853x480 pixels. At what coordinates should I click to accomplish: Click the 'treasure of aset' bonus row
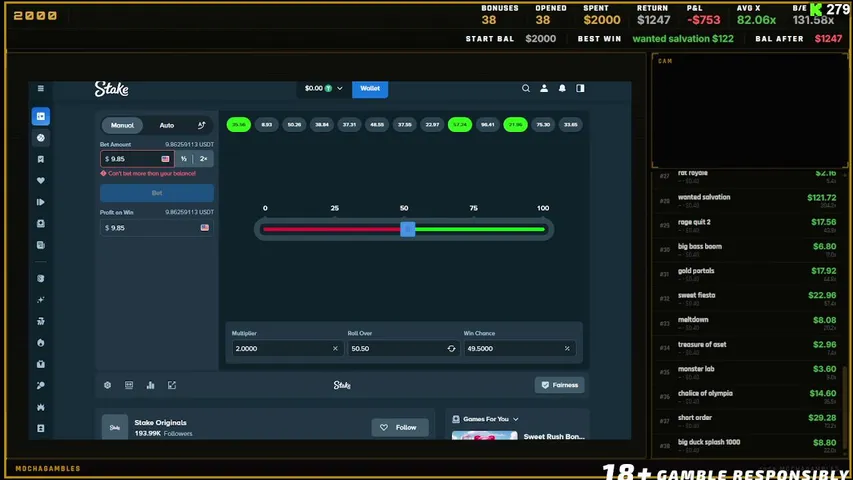[x=748, y=348]
